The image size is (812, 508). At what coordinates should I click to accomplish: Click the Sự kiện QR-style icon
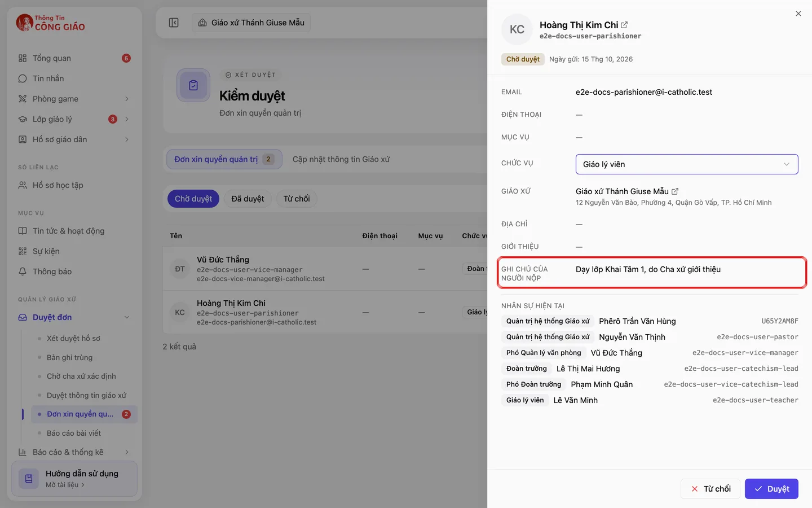[x=23, y=251]
